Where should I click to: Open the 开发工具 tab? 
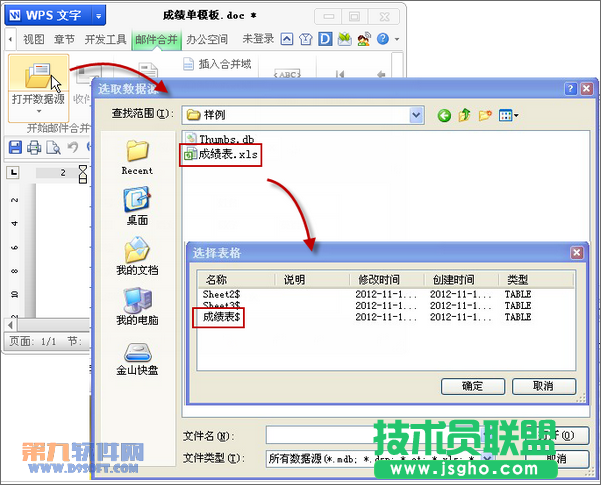tap(105, 39)
